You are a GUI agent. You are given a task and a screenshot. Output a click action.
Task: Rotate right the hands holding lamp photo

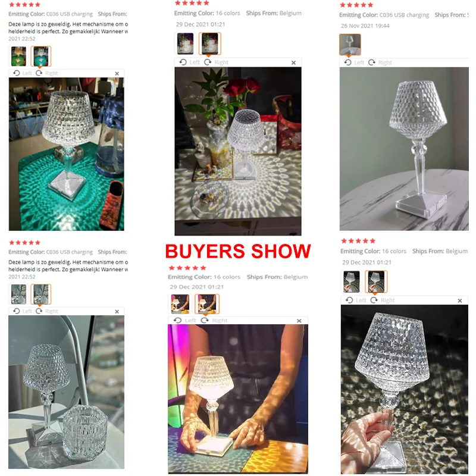click(214, 320)
